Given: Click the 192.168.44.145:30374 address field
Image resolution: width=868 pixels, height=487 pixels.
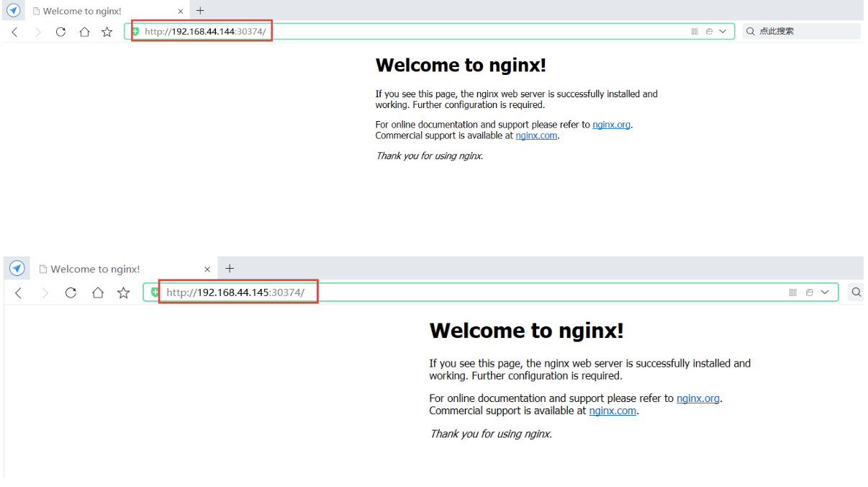Looking at the screenshot, I should point(491,292).
